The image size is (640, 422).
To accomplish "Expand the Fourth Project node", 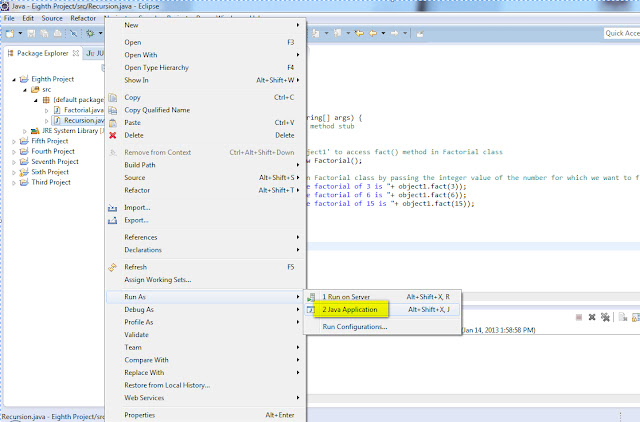I will point(14,152).
